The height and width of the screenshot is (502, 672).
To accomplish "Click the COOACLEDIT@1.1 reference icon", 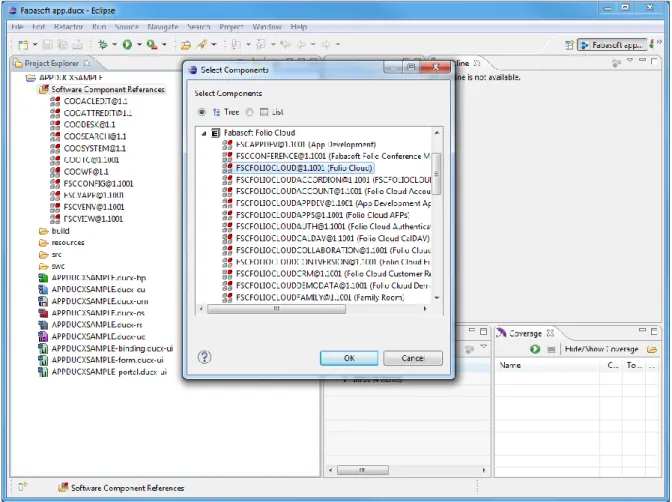I will 55,101.
